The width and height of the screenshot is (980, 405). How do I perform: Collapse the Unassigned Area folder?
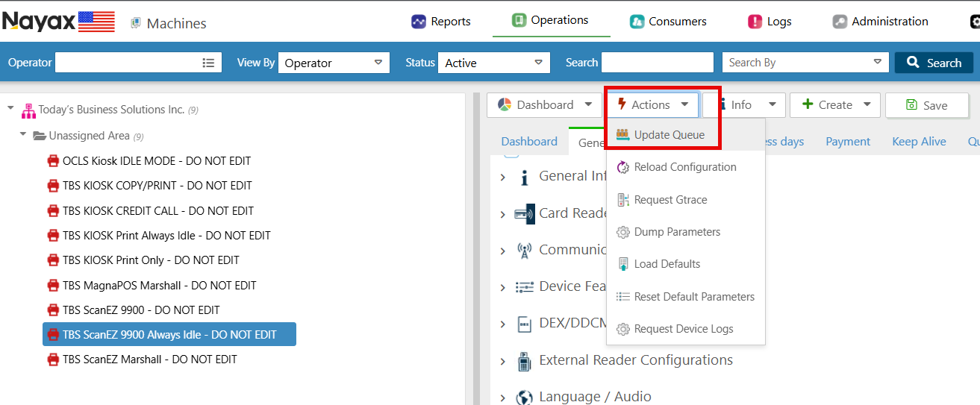coord(23,135)
